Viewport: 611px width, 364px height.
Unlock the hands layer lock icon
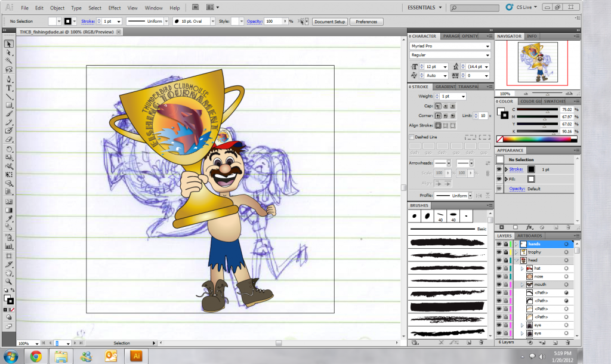click(x=506, y=244)
